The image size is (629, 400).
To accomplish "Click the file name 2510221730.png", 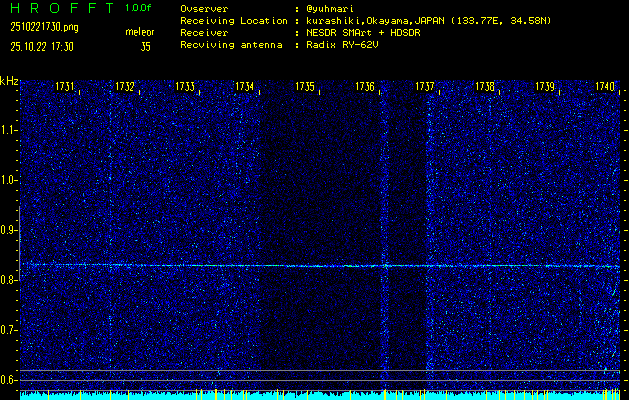I will (x=45, y=27).
